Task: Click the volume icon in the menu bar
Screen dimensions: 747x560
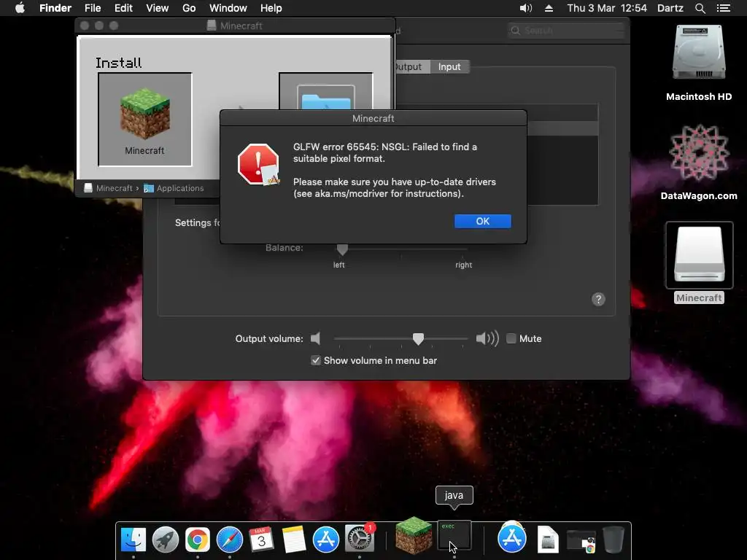Action: point(525,8)
